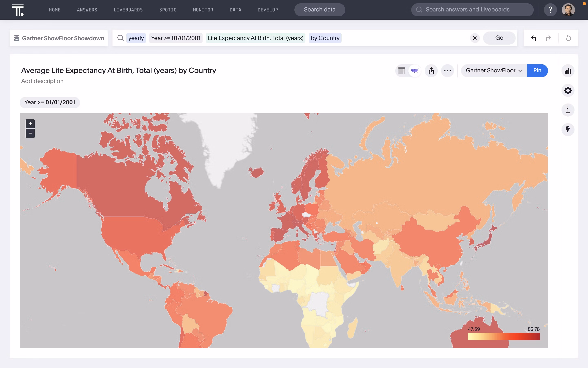Click the answer title text
Image resolution: width=588 pixels, height=368 pixels.
(119, 71)
